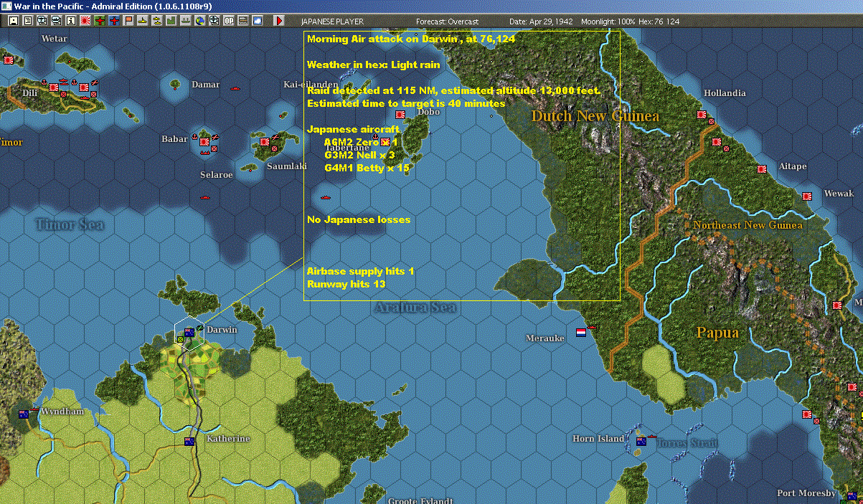863x504 pixels.
Task: Click 'Weather in hex: Light rain' line
Action: coord(374,65)
